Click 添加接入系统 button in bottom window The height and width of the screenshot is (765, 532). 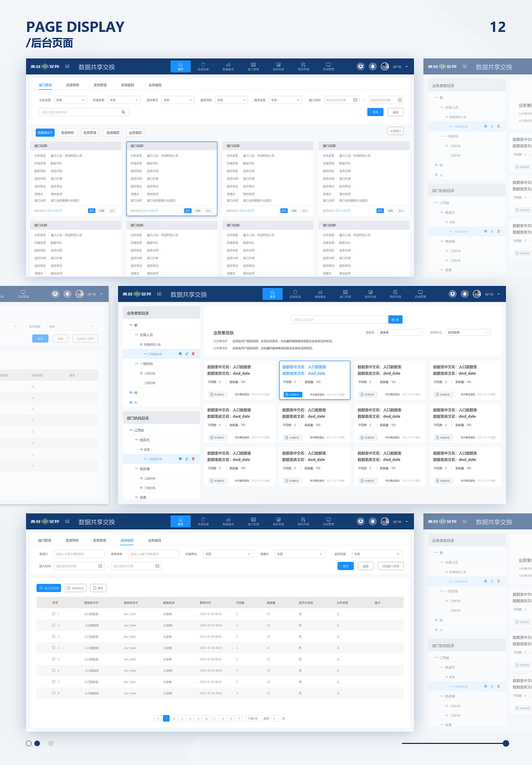click(391, 566)
